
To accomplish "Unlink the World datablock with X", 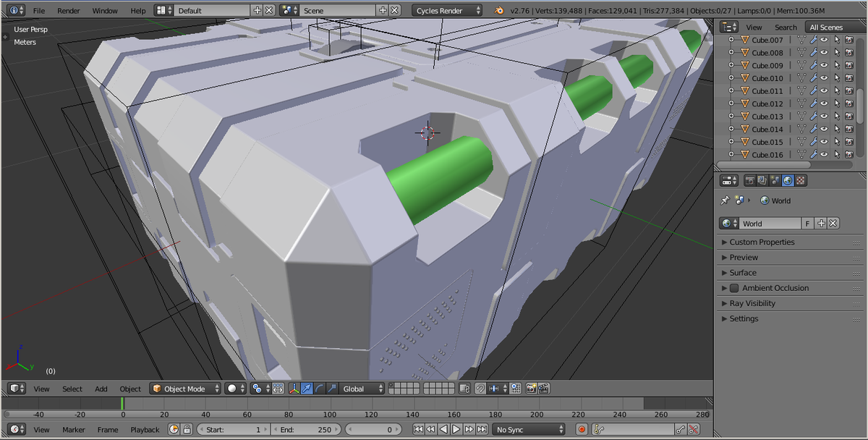I will [x=833, y=223].
